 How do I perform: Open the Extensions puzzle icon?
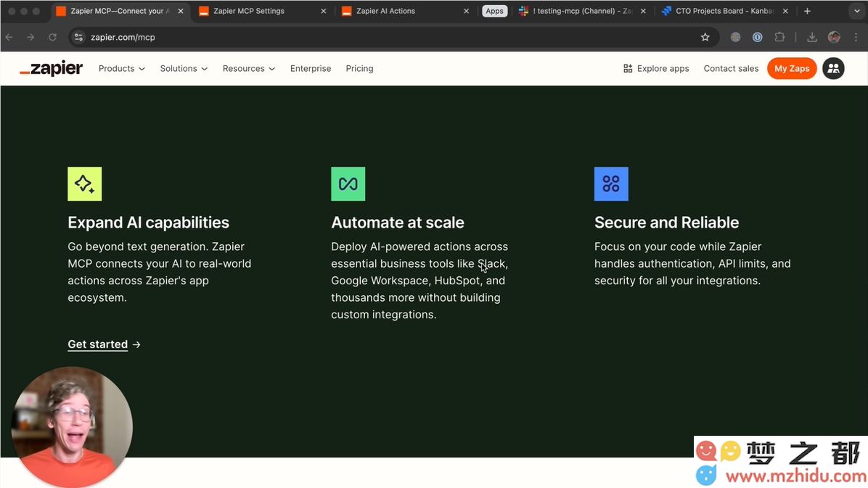pos(779,37)
